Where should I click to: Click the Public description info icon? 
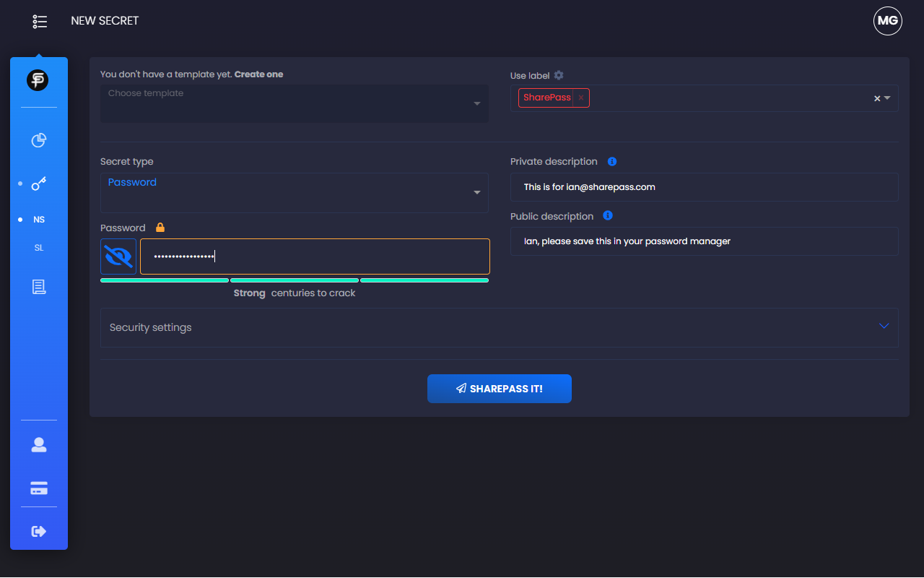click(608, 216)
